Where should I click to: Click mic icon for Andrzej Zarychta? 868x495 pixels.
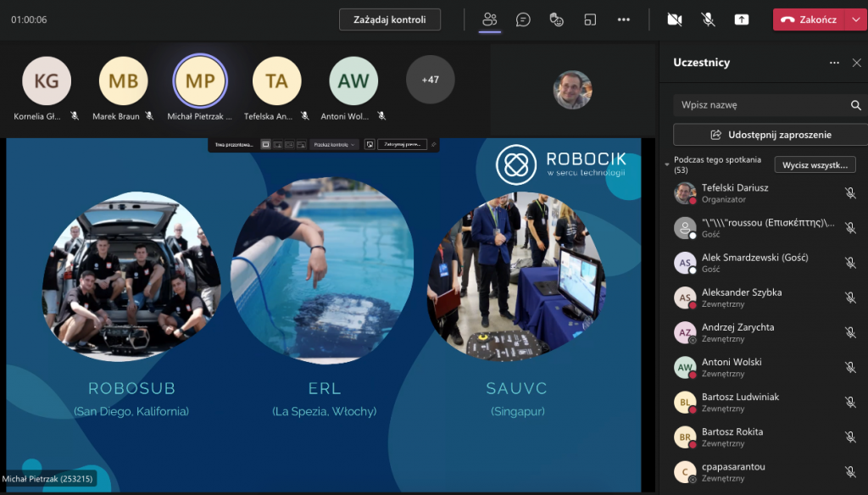[x=851, y=332]
